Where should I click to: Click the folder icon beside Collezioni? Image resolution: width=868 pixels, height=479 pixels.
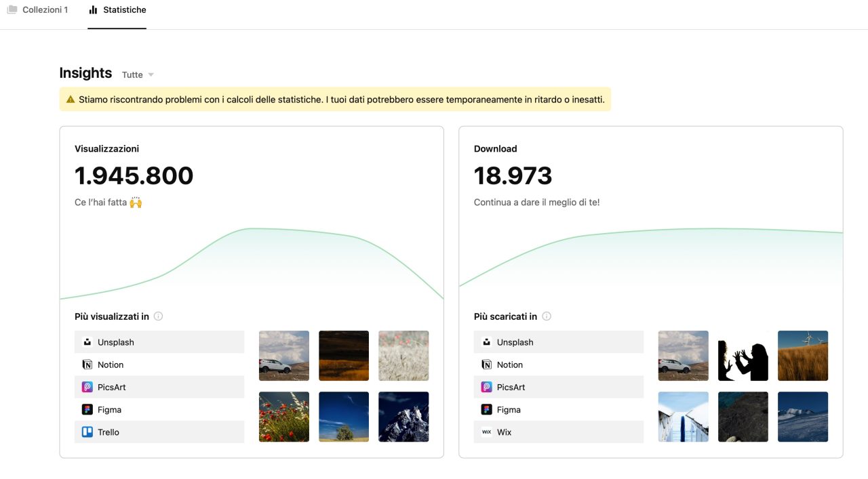tap(12, 10)
